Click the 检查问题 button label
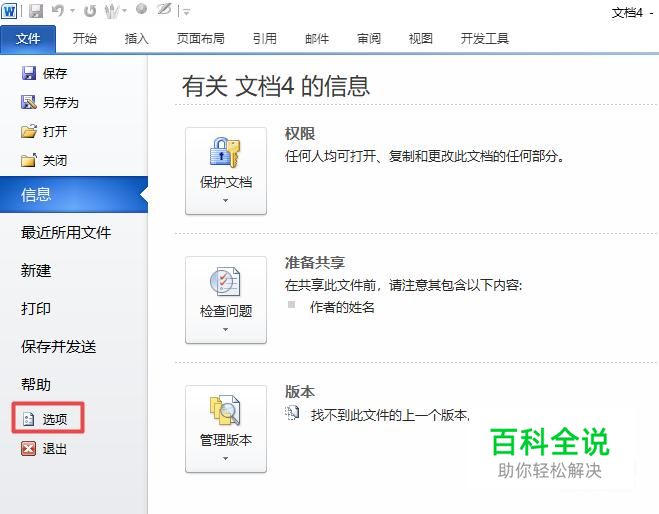The height and width of the screenshot is (514, 659). click(226, 311)
